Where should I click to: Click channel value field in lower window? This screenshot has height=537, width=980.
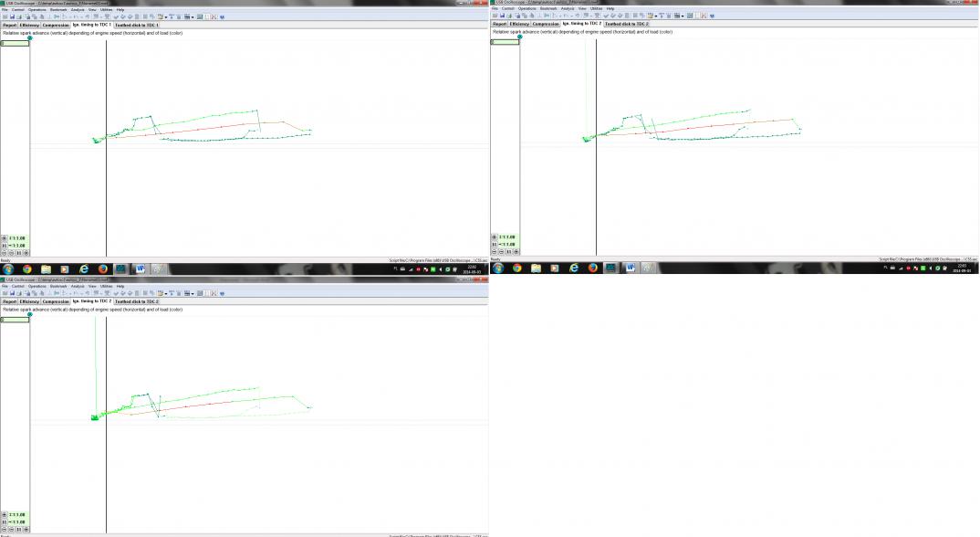(x=15, y=320)
